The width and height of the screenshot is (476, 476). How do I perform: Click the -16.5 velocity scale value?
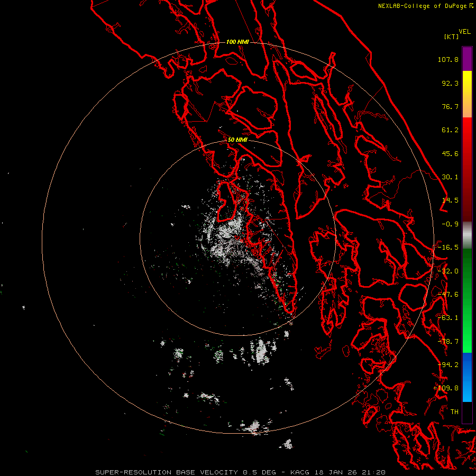pyautogui.click(x=448, y=248)
